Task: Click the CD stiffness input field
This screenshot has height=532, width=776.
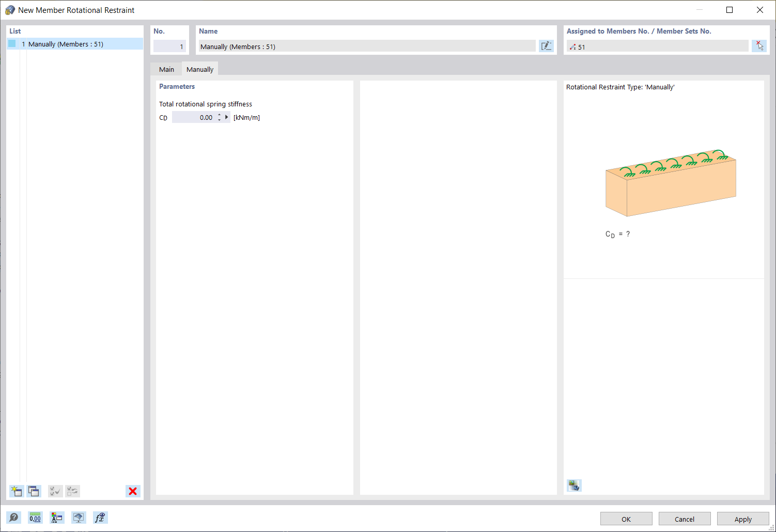Action: pos(194,117)
